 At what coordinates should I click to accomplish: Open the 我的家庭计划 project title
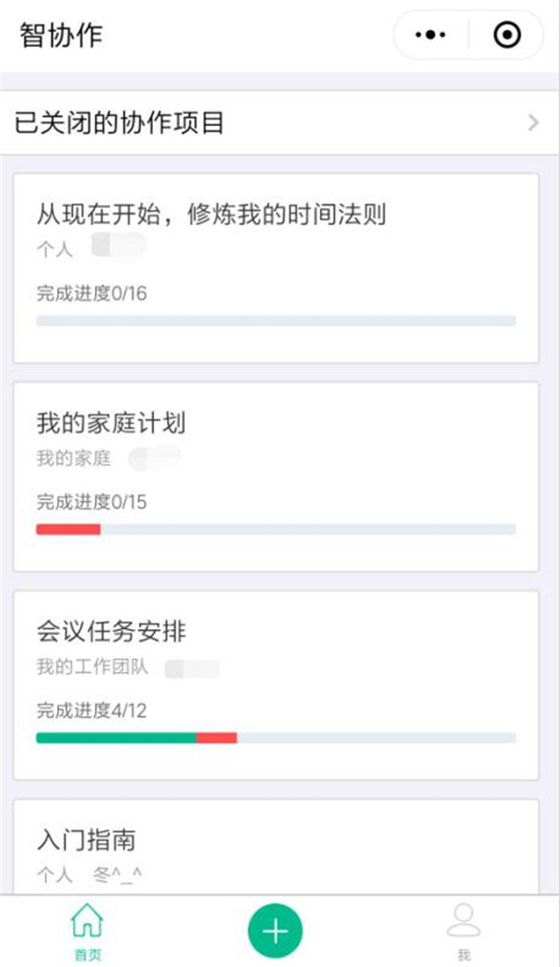pyautogui.click(x=111, y=424)
